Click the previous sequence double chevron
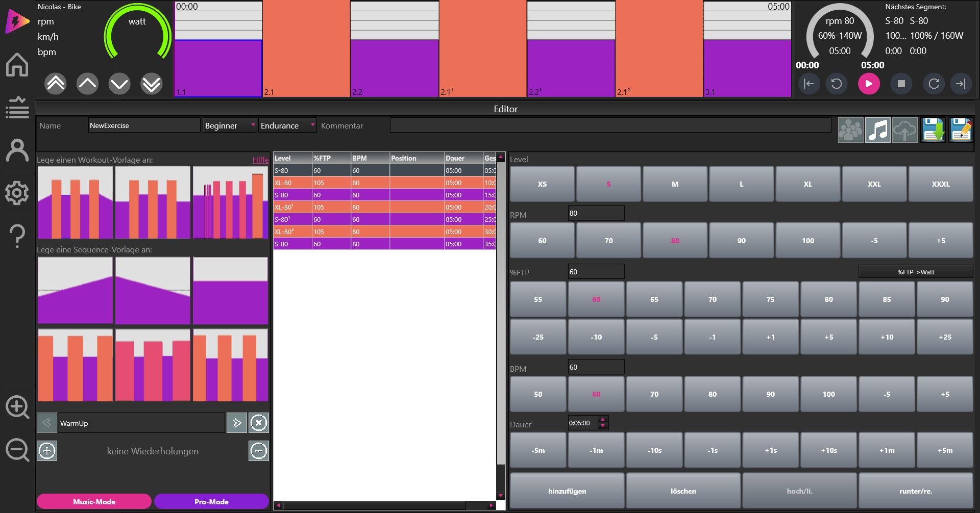Viewport: 980px width, 513px height. (47, 423)
